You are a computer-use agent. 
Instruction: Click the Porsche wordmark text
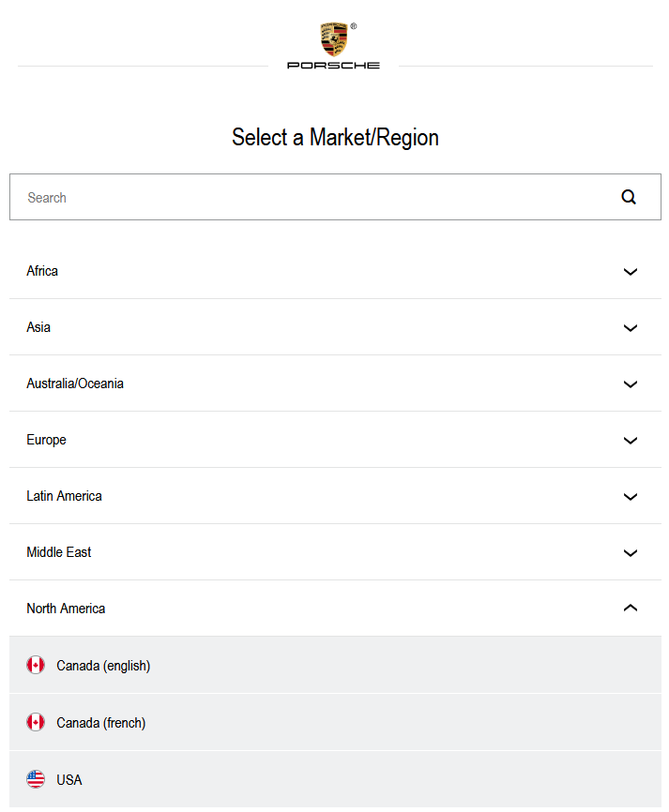coord(333,66)
